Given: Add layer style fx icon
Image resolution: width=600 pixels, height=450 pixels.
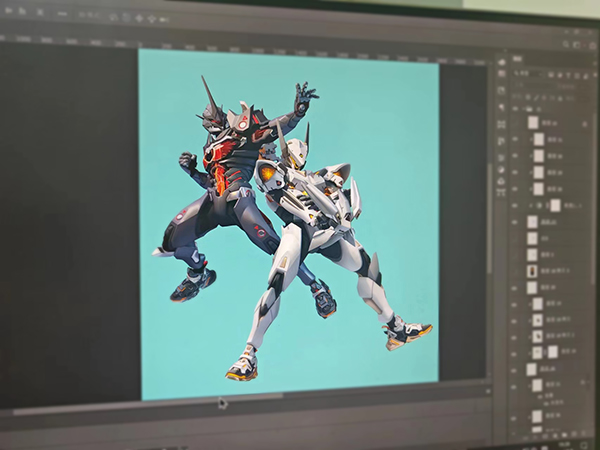Looking at the screenshot, I should pyautogui.click(x=536, y=436).
